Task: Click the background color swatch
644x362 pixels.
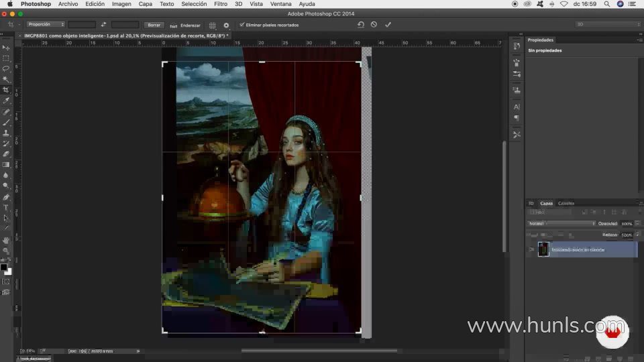Action: tap(9, 271)
